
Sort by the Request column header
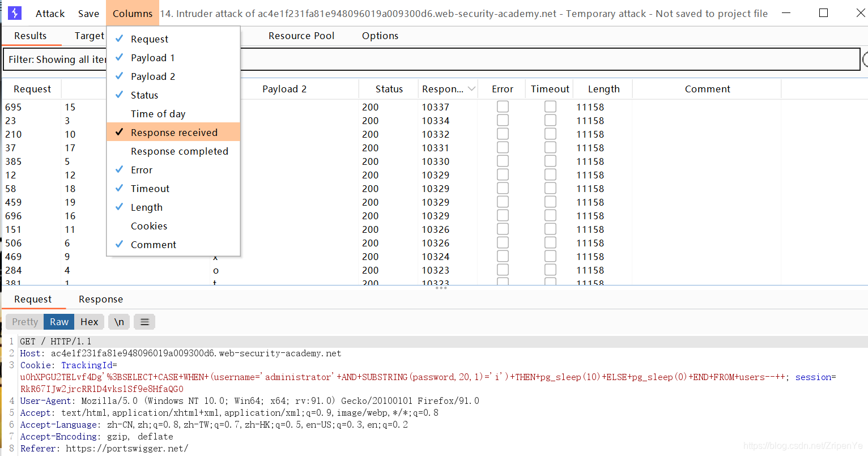32,89
